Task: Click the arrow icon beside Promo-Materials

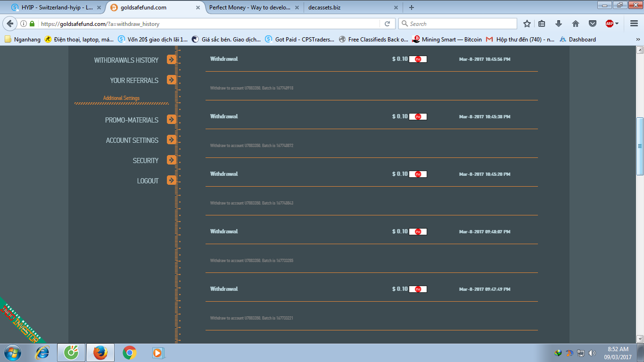Action: 172,120
